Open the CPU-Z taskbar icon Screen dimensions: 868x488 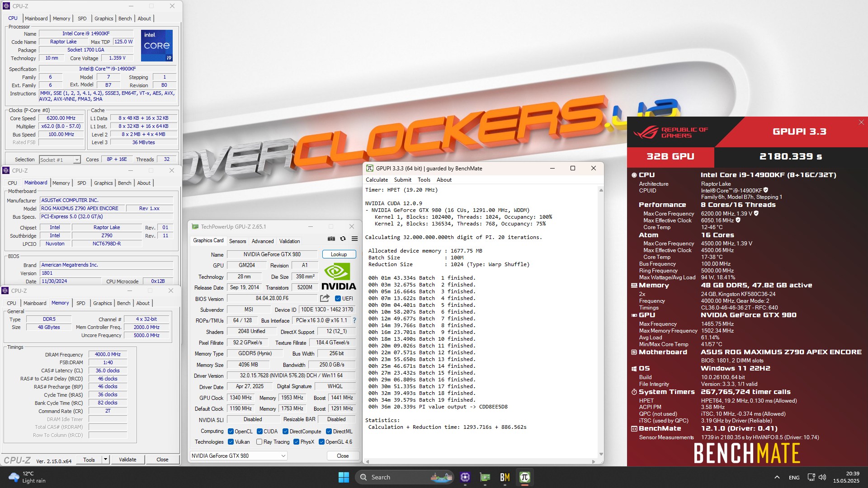465,477
